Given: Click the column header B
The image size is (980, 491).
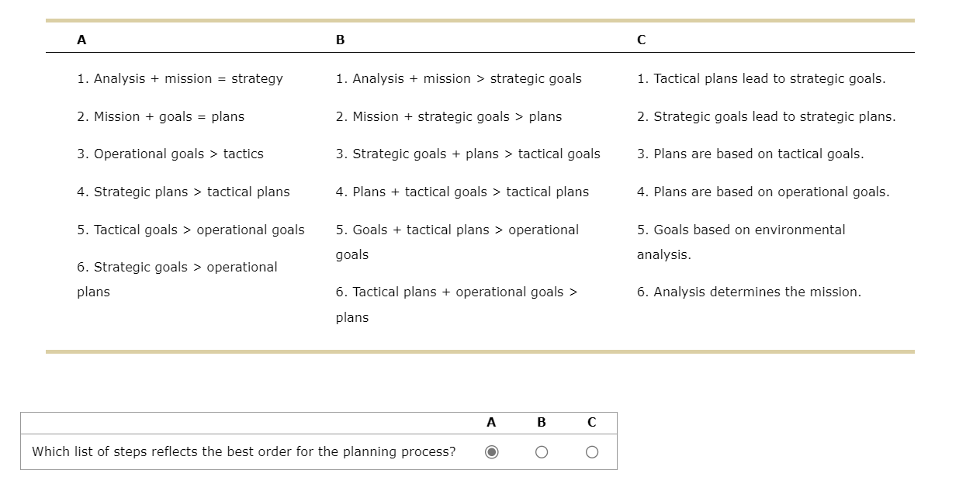Looking at the screenshot, I should [x=338, y=40].
